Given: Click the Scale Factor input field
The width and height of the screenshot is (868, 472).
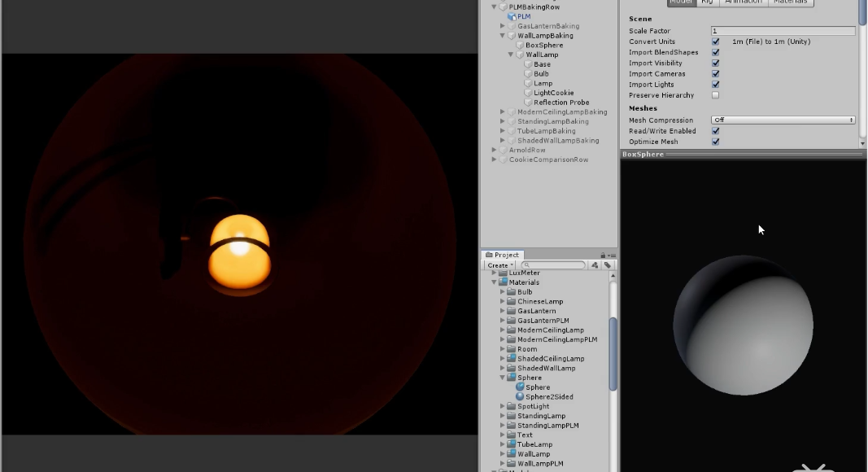Looking at the screenshot, I should tap(781, 30).
